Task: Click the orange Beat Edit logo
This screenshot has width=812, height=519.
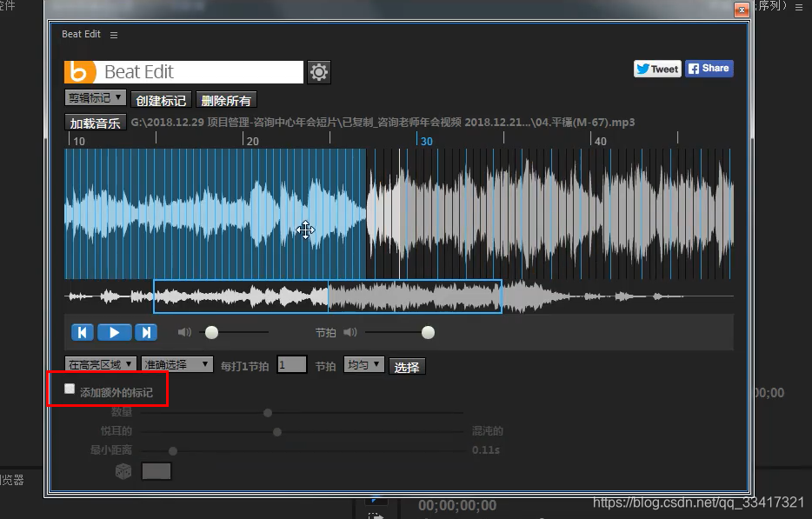Action: (80, 72)
